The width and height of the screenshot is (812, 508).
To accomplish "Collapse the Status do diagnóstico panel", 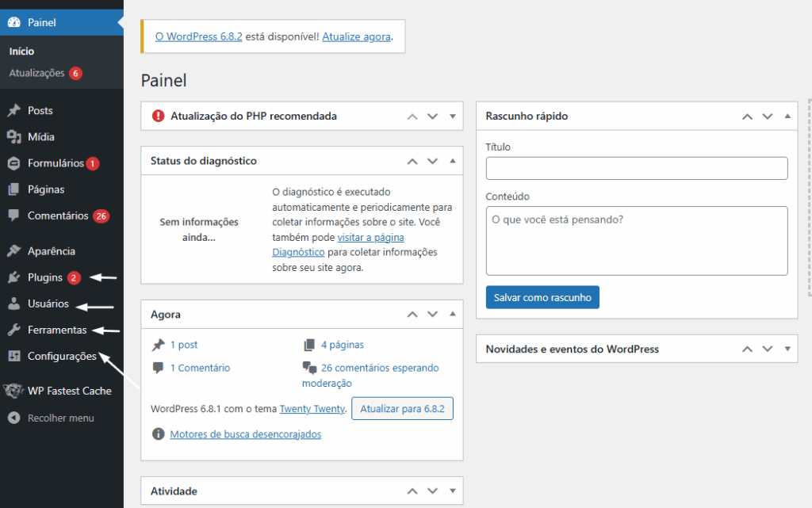I will click(453, 161).
